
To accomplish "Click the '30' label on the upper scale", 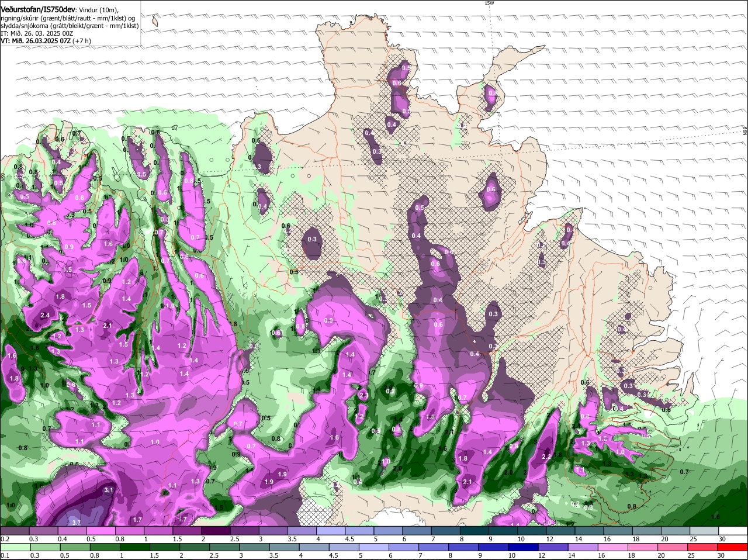I will point(722,538).
